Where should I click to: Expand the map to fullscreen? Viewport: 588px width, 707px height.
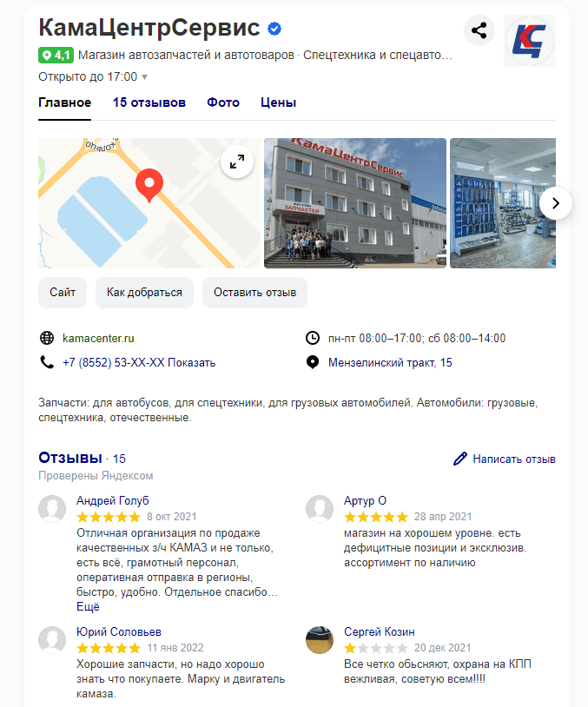(x=237, y=162)
